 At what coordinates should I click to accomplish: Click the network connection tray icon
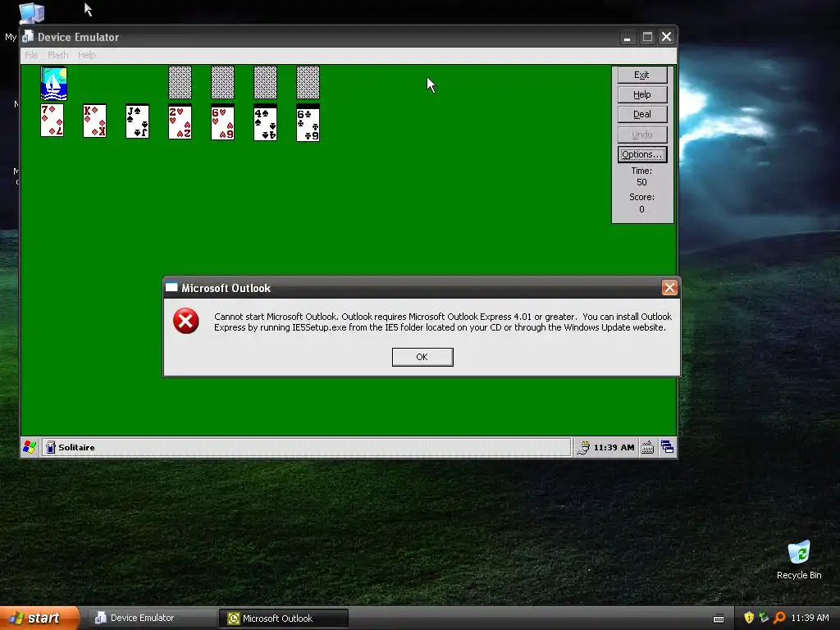click(x=764, y=618)
